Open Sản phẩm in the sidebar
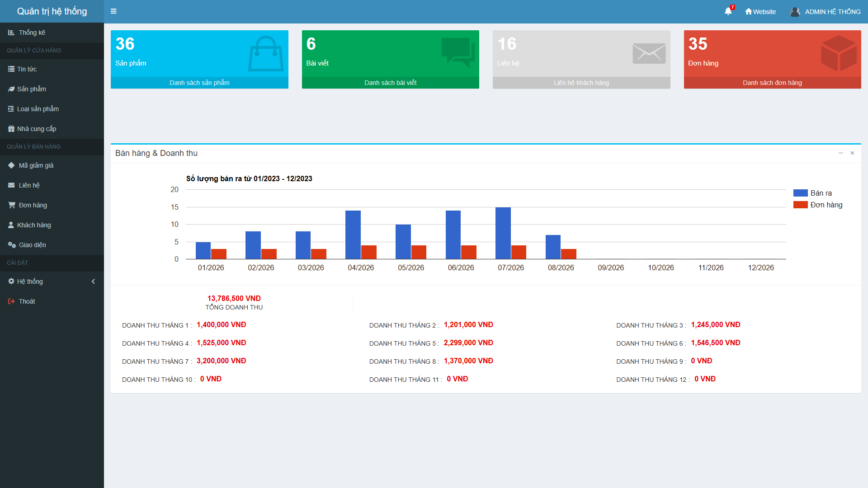This screenshot has height=488, width=868. tap(52, 89)
